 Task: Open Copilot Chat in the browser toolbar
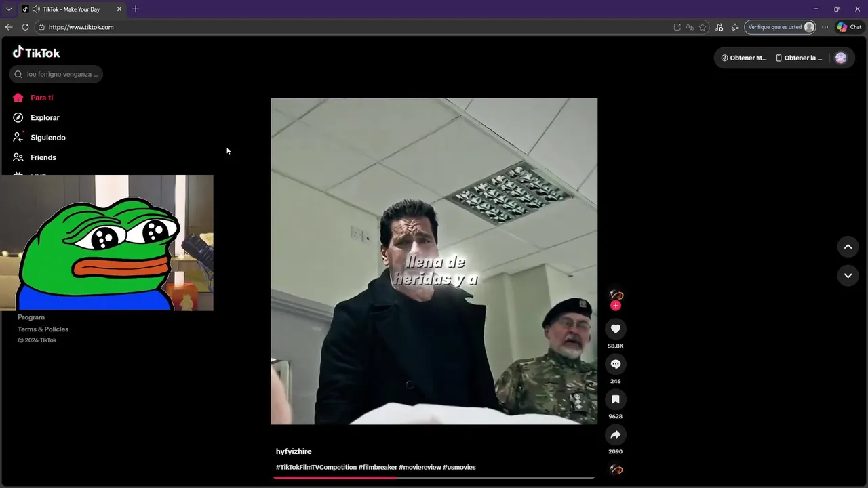[x=849, y=27]
